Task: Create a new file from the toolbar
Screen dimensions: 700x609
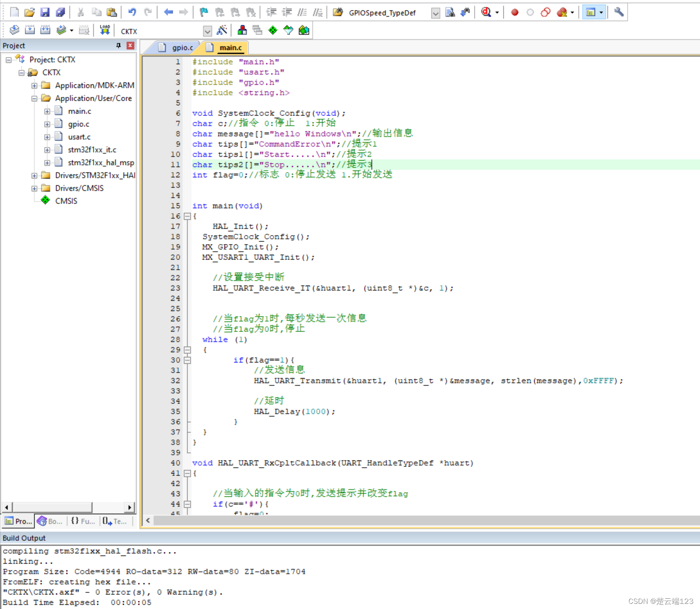Action: click(14, 12)
